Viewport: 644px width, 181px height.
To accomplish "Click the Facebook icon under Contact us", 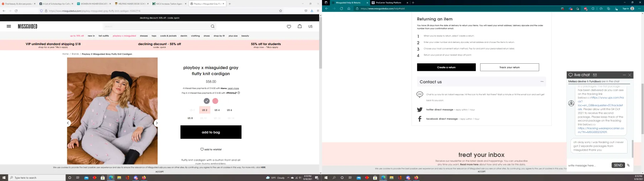I will click(x=420, y=119).
